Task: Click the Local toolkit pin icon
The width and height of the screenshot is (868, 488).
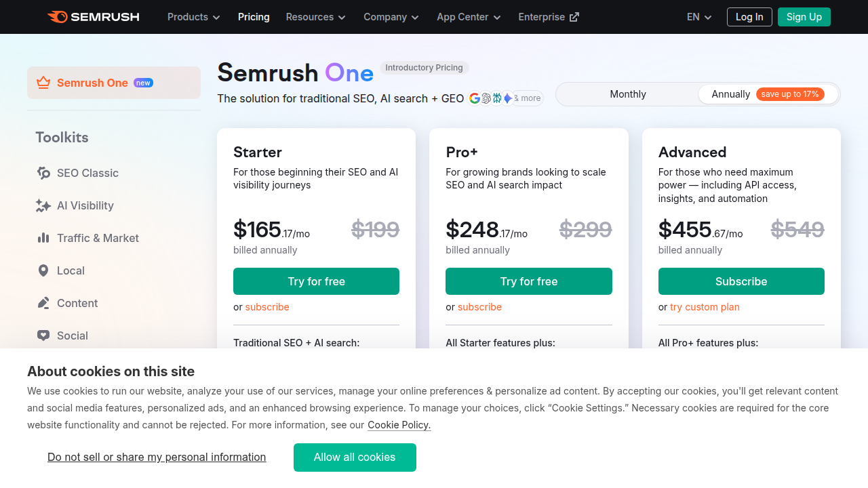Action: pyautogui.click(x=43, y=270)
